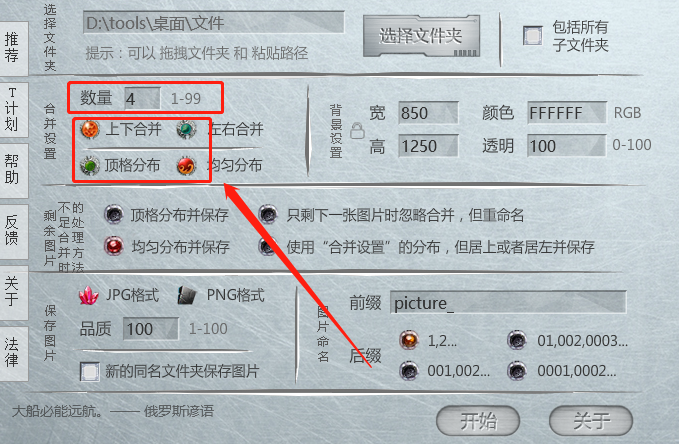The image size is (679, 444).
Task: Switch to the 帮助 side tab
Action: pos(13,170)
